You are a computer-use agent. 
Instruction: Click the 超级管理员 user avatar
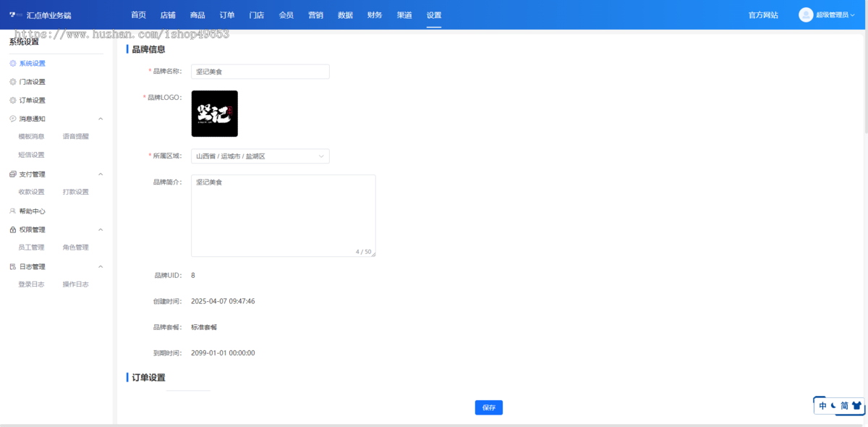806,14
